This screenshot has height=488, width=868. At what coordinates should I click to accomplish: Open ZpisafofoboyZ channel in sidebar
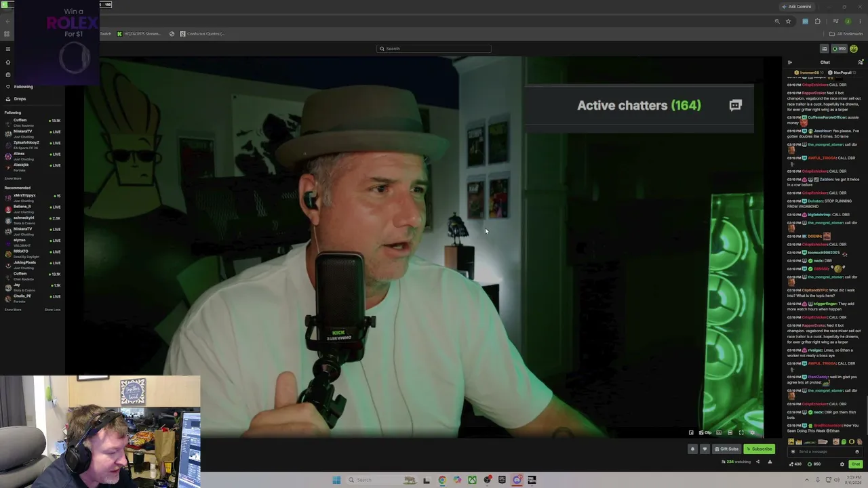point(33,144)
